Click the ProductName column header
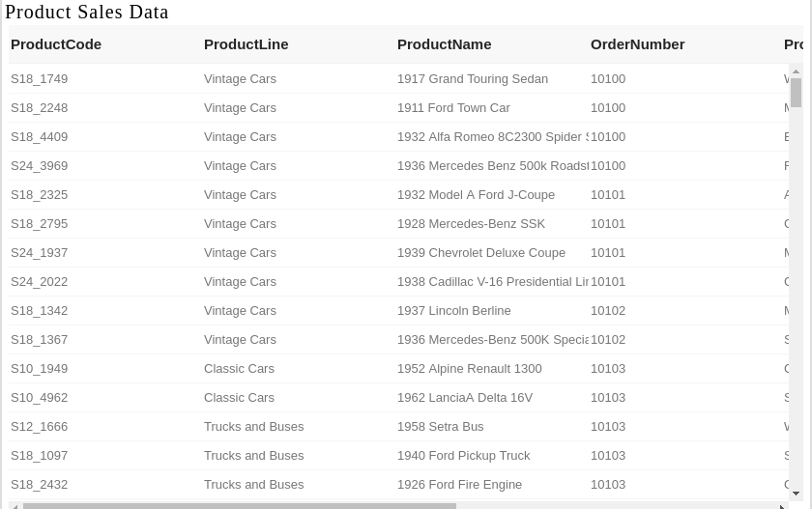812x509 pixels. coord(445,44)
